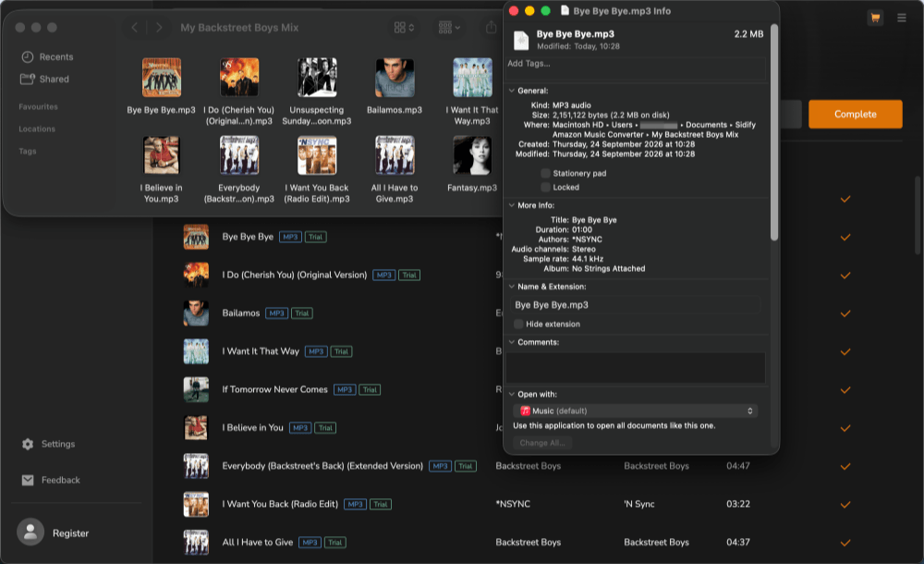Toggle Hide extension checkbox
The image size is (924, 564).
[x=518, y=324]
